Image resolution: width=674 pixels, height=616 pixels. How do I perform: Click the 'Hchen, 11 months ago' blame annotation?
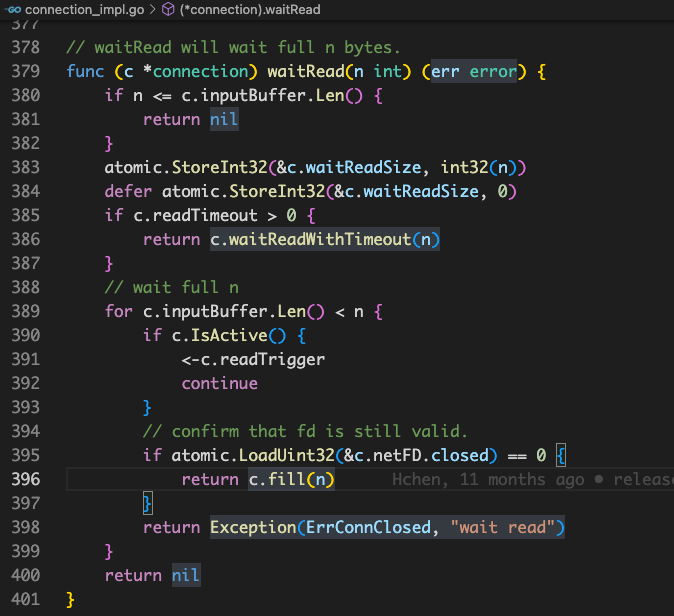(x=488, y=479)
